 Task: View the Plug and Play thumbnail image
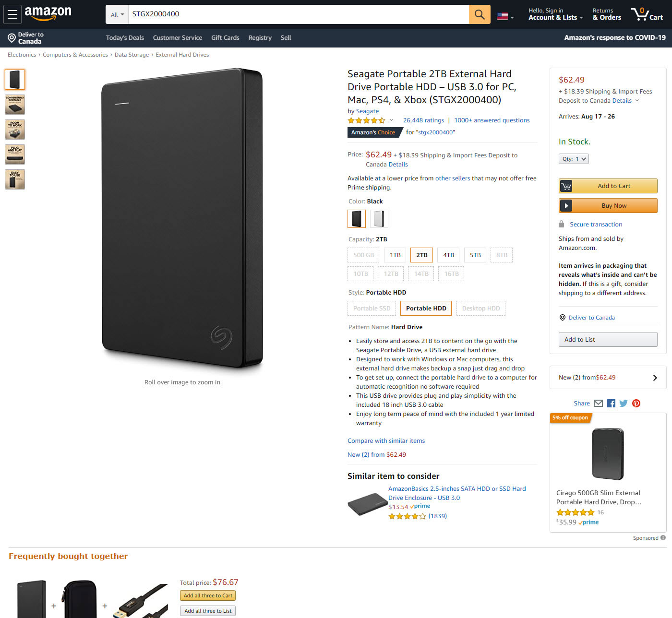pos(15,154)
